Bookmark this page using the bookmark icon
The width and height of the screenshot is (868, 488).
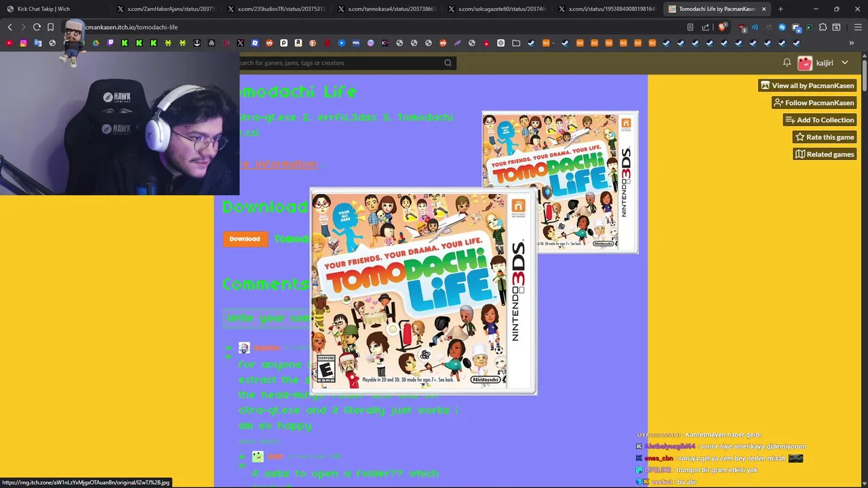point(50,27)
